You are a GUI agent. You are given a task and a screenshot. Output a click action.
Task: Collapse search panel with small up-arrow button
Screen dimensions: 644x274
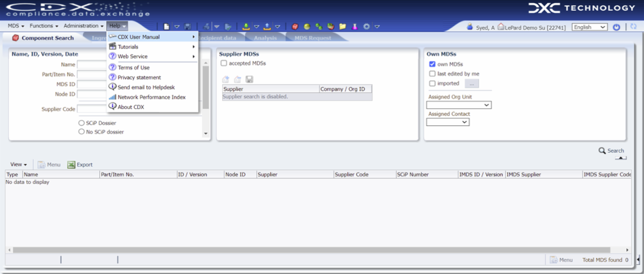click(x=620, y=158)
